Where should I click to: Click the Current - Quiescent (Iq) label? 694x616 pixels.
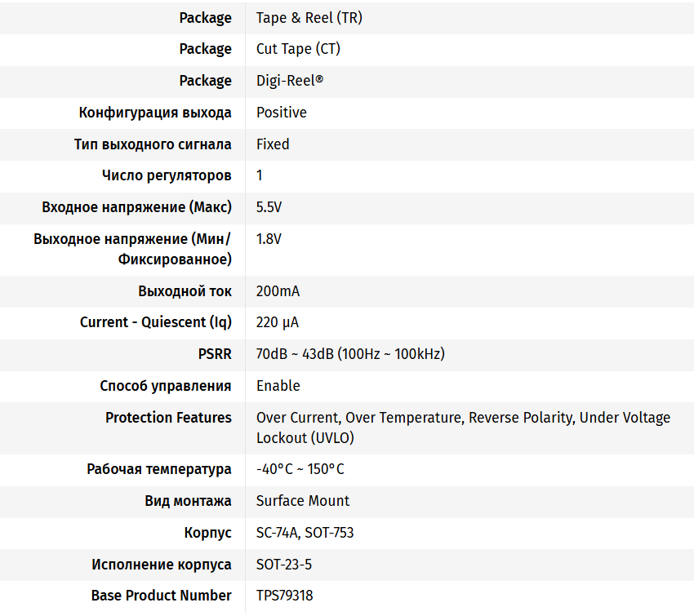(x=156, y=322)
